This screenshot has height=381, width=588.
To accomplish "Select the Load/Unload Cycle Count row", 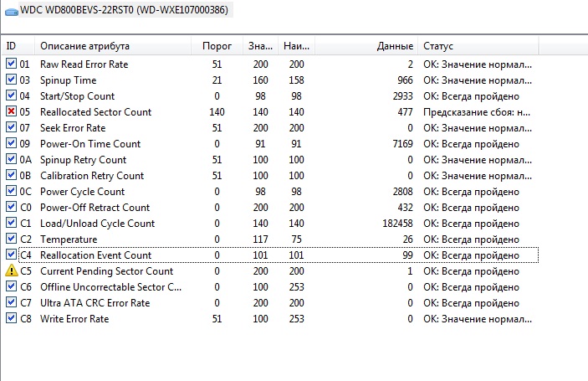I will coord(97,224).
